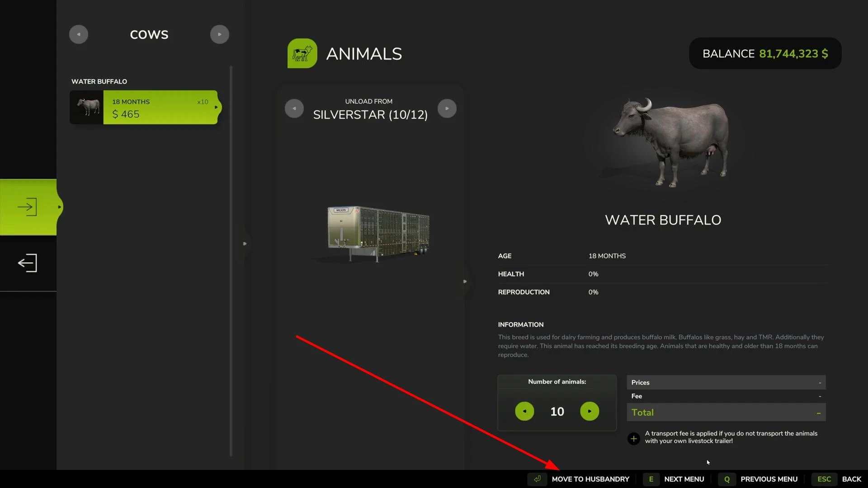
Task: Click the UNLOAD FROM SILVERSTAR (10/12) label
Action: pyautogui.click(x=370, y=109)
